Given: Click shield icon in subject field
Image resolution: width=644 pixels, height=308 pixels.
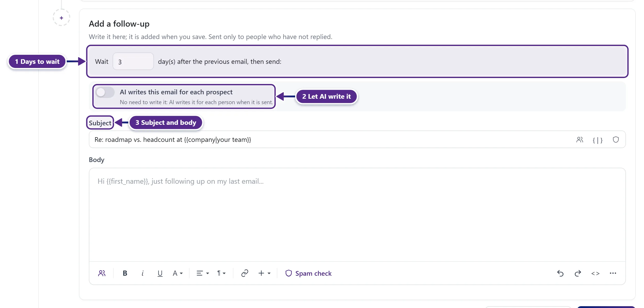Looking at the screenshot, I should 616,140.
